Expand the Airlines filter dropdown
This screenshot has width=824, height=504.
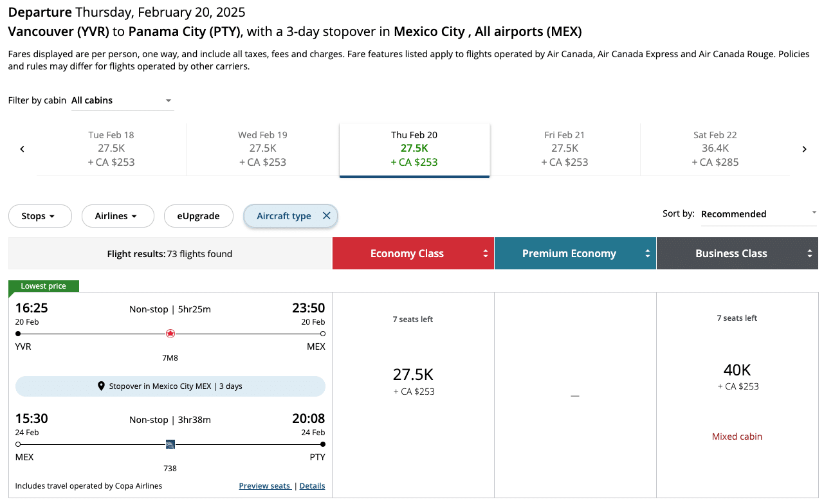(x=117, y=216)
